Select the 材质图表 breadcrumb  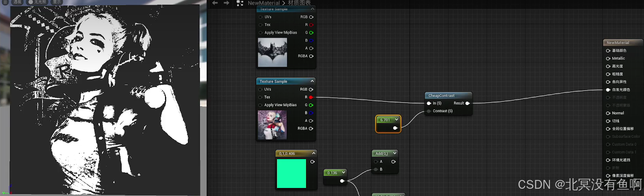(x=299, y=3)
